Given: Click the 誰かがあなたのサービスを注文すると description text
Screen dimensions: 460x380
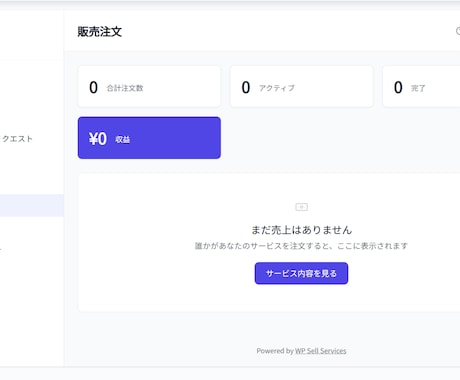Looking at the screenshot, I should [x=301, y=246].
